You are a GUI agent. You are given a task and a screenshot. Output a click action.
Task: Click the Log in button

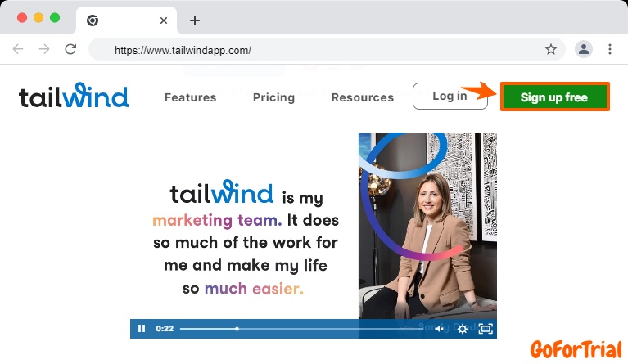(x=450, y=96)
